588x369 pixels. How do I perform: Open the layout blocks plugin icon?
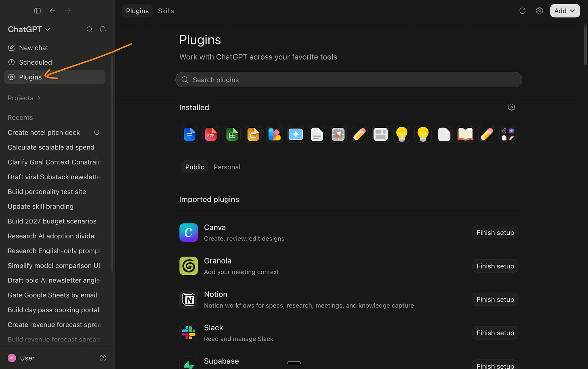[x=380, y=134]
